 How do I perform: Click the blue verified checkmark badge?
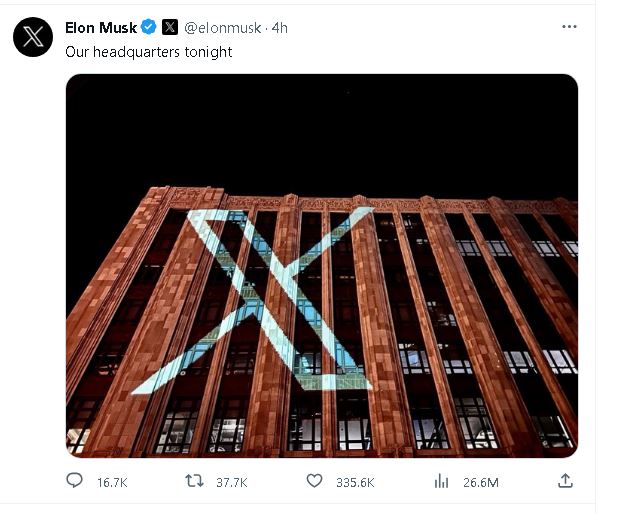coord(149,28)
